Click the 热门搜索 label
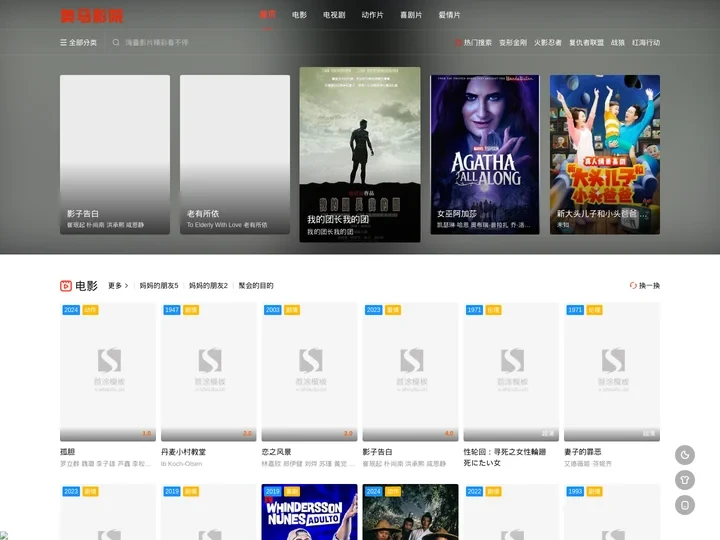 pos(478,42)
